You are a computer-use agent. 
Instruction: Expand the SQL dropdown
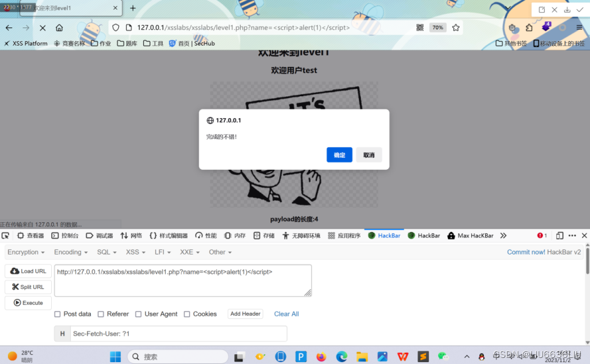(x=107, y=252)
